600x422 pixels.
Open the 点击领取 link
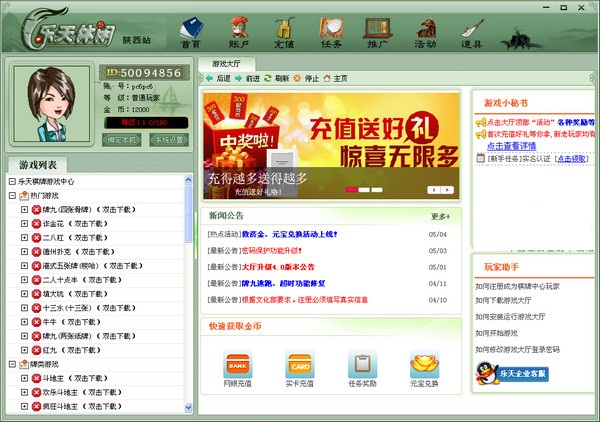[571, 158]
